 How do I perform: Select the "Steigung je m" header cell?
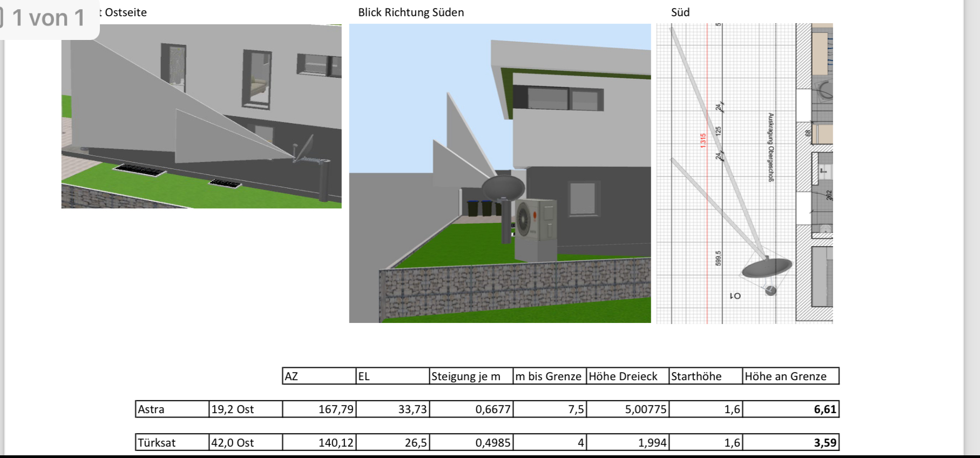point(470,376)
